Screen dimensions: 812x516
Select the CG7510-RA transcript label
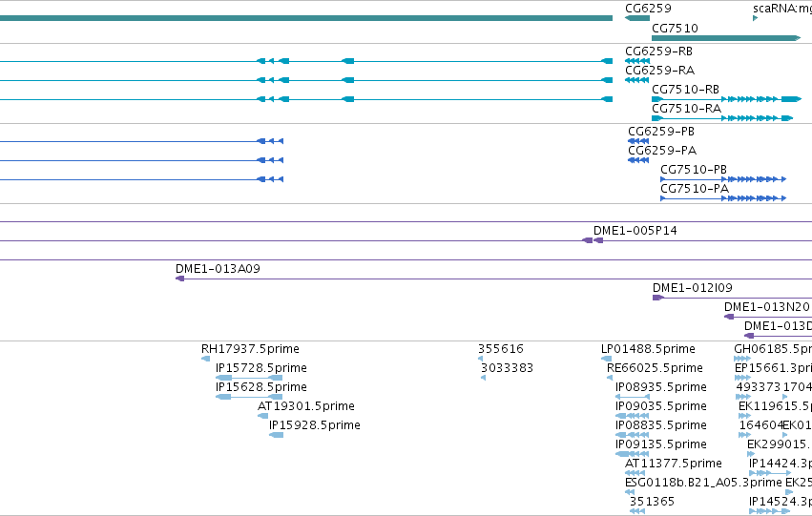coord(686,109)
